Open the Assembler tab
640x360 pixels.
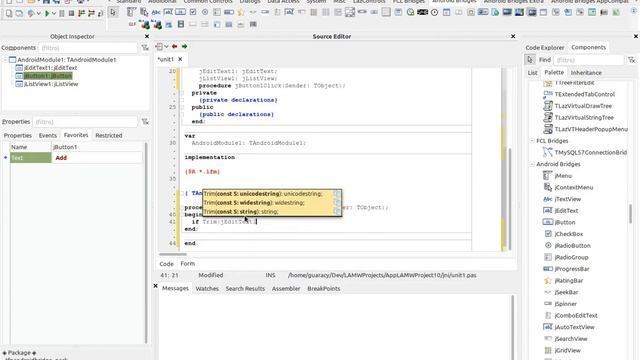tap(286, 289)
